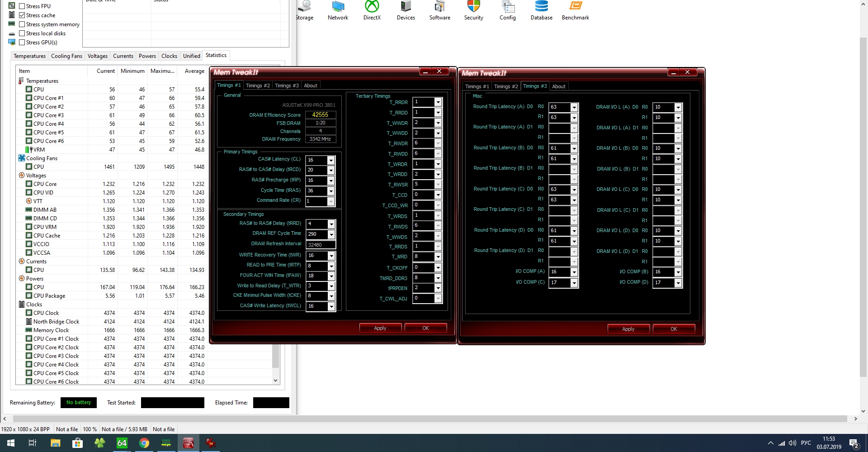Click Apply in the right Mem TweakIt window
Screen dimensions: 868x452
click(628, 329)
